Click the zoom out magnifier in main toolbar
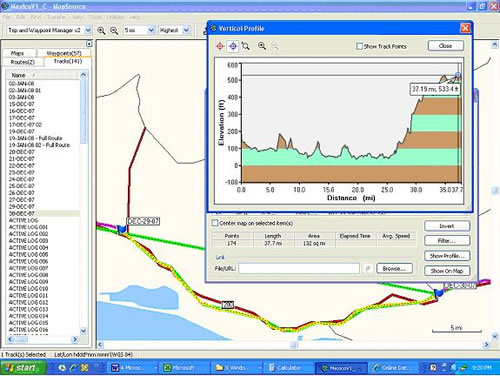Viewport: 500px width, 376px height. pos(114,30)
